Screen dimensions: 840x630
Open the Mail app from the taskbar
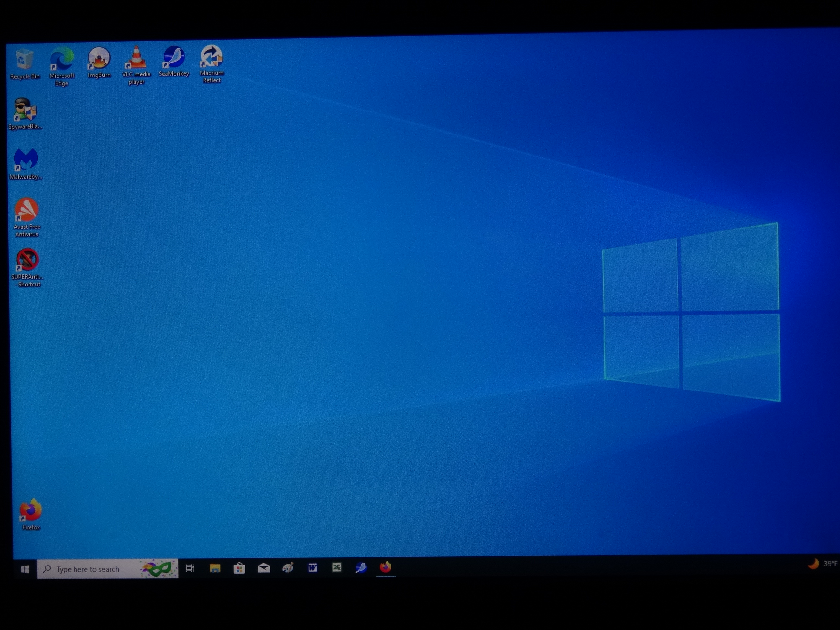coord(263,568)
